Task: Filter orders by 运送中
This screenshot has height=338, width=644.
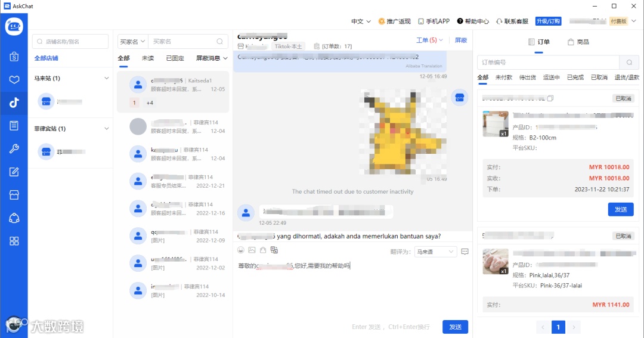Action: coord(551,77)
